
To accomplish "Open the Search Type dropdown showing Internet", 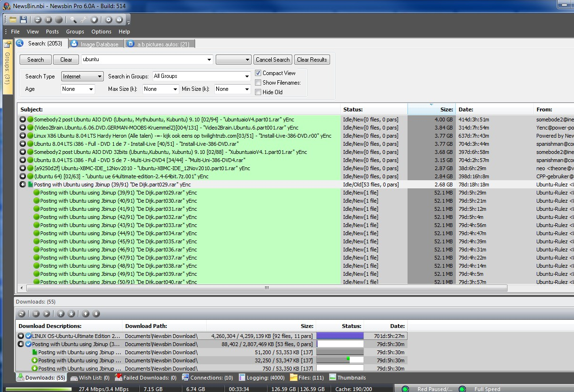I will (82, 76).
